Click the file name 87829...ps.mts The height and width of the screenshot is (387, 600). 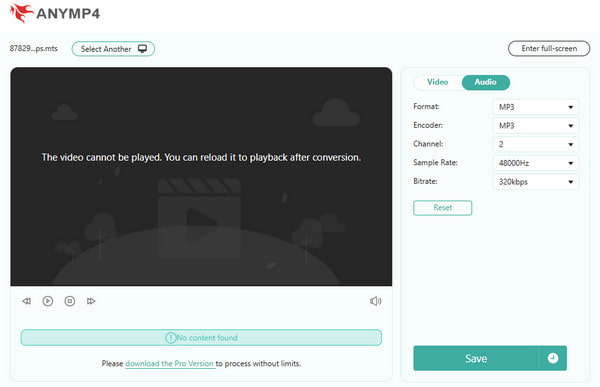(34, 49)
